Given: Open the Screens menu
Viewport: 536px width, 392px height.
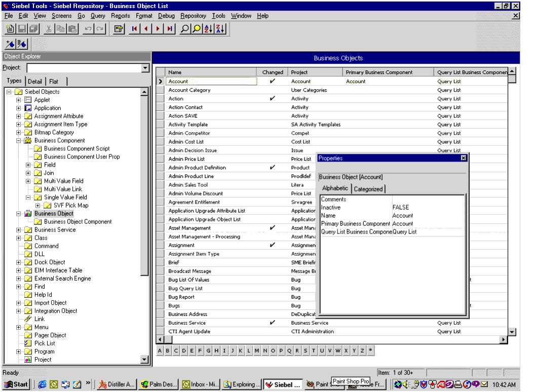Looking at the screenshot, I should pyautogui.click(x=61, y=16).
